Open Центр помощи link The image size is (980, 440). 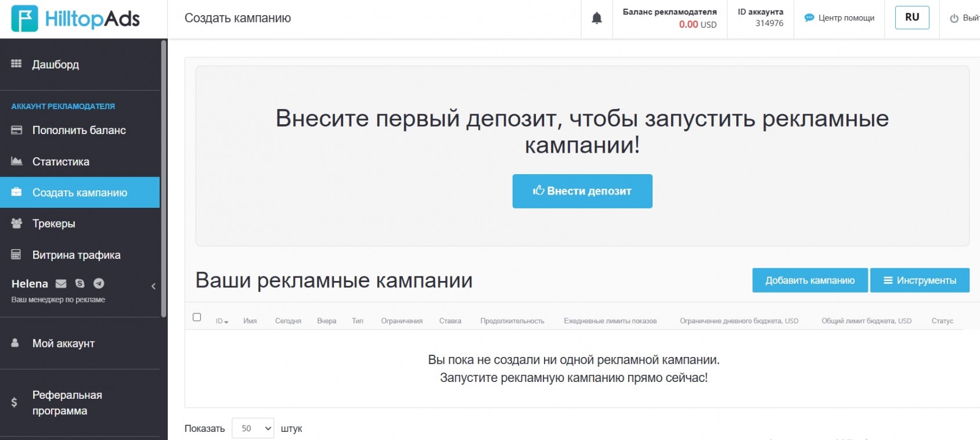[839, 18]
